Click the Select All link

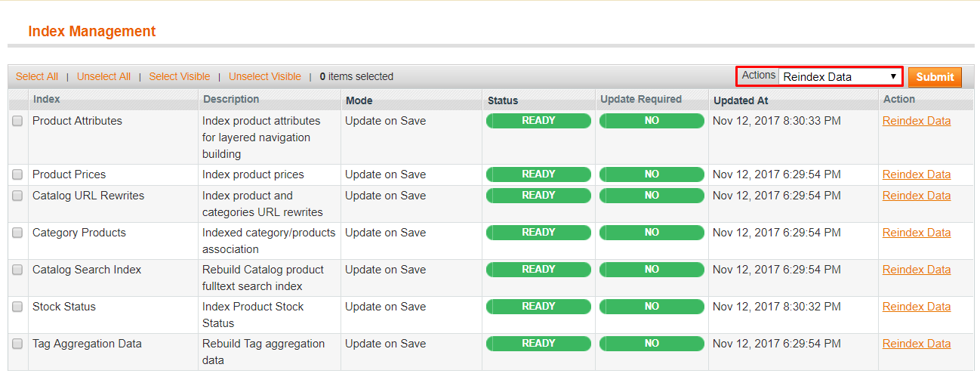point(36,76)
